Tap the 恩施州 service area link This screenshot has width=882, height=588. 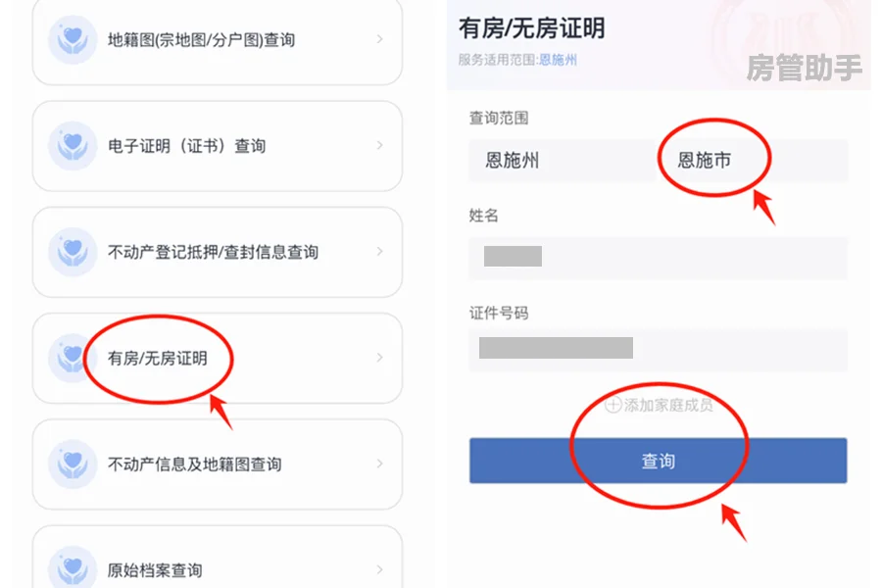tap(558, 60)
